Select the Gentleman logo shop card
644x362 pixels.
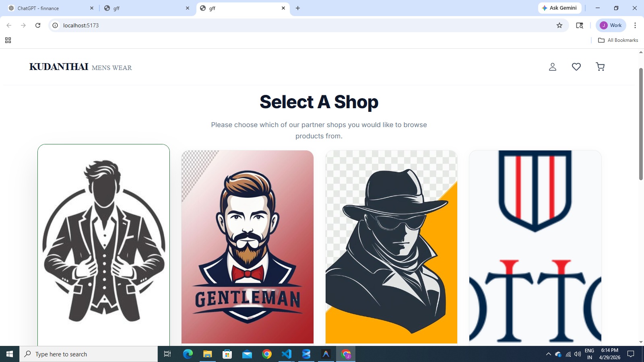(248, 247)
